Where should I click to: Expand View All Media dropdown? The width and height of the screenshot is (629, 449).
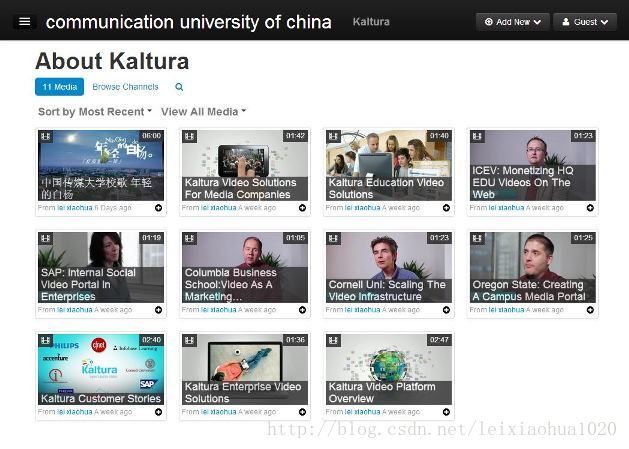(203, 112)
